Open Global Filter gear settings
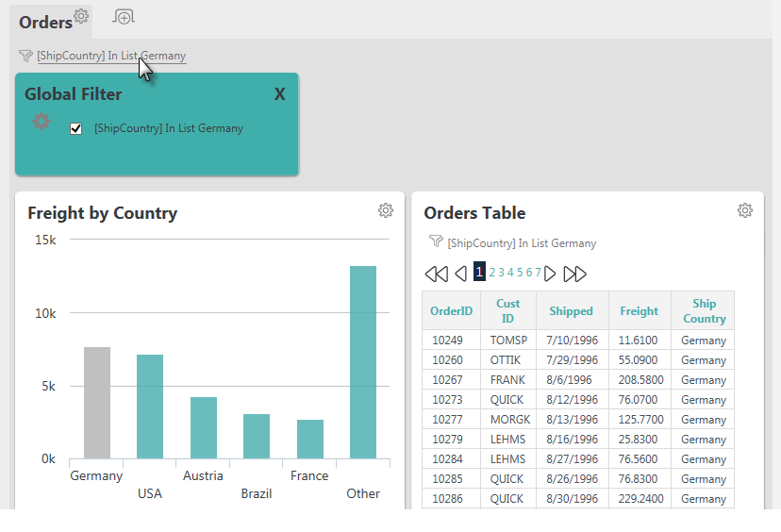The width and height of the screenshot is (781, 532). click(x=42, y=121)
